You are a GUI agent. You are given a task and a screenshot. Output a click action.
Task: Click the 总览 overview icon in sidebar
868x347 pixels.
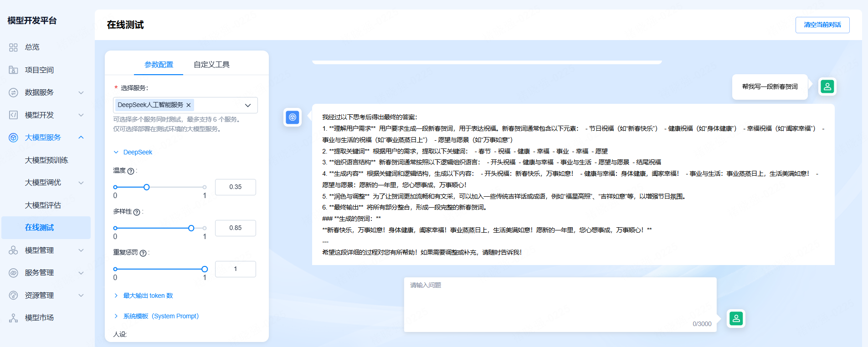point(13,47)
